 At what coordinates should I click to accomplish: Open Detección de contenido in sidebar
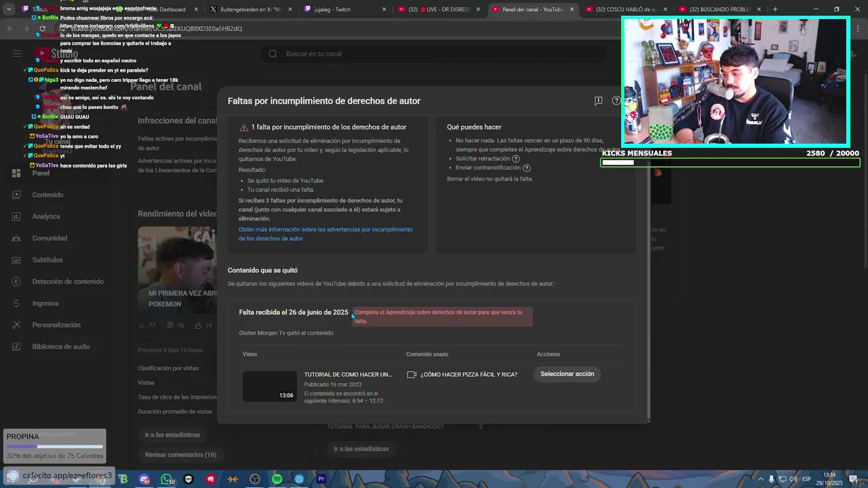68,282
